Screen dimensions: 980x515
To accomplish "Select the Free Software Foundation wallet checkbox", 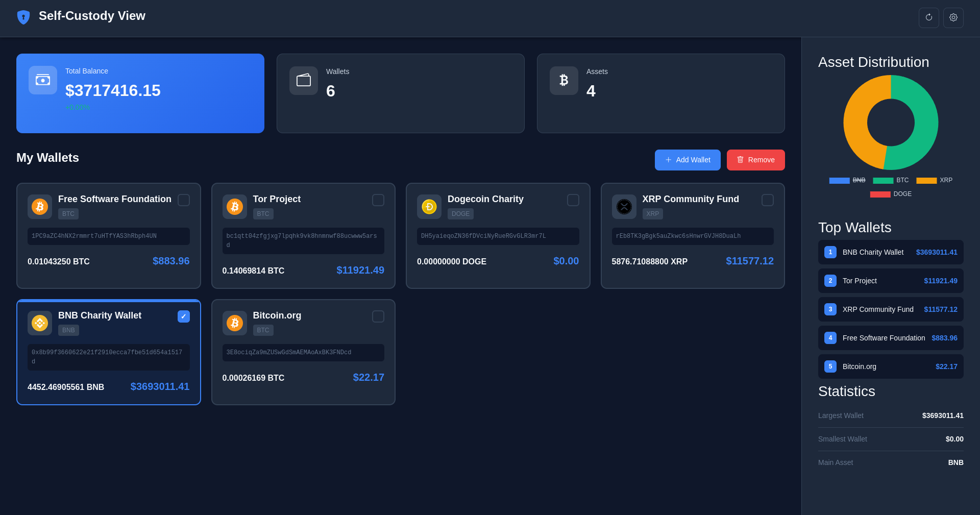I will 184,200.
